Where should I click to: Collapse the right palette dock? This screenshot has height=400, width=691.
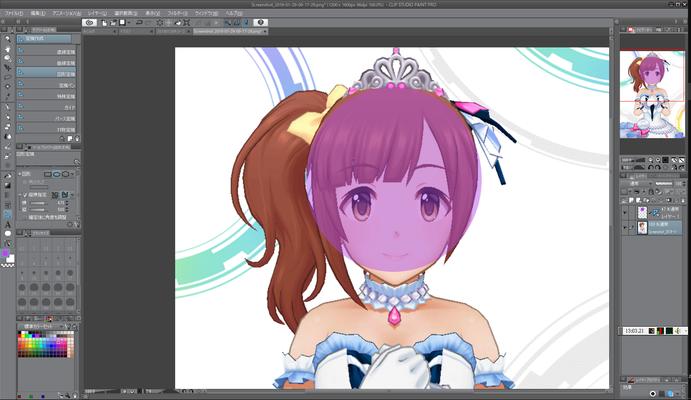coord(687,21)
